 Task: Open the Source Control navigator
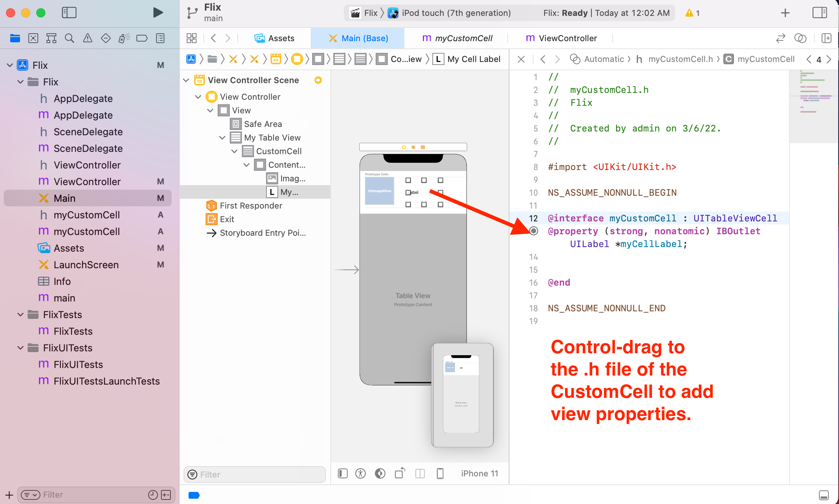[x=33, y=38]
